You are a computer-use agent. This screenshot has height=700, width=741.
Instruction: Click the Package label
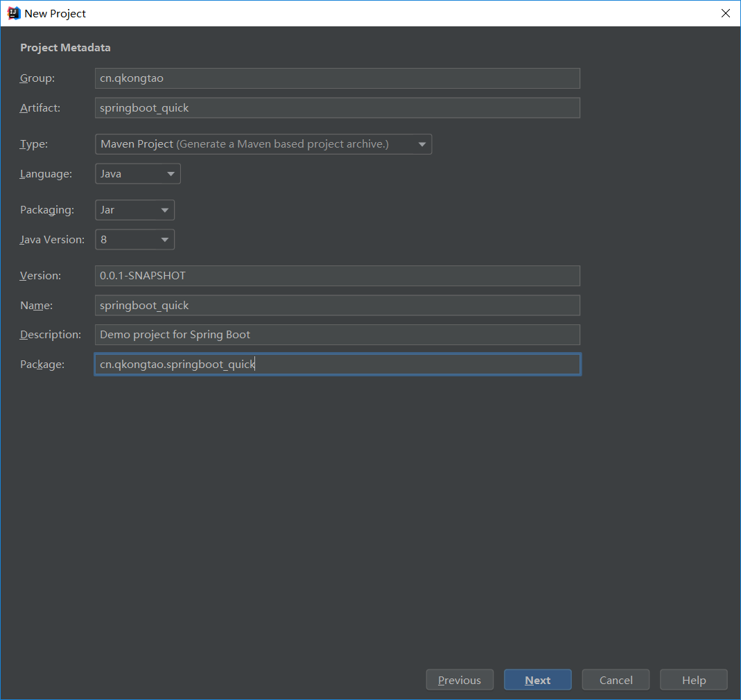pos(42,365)
